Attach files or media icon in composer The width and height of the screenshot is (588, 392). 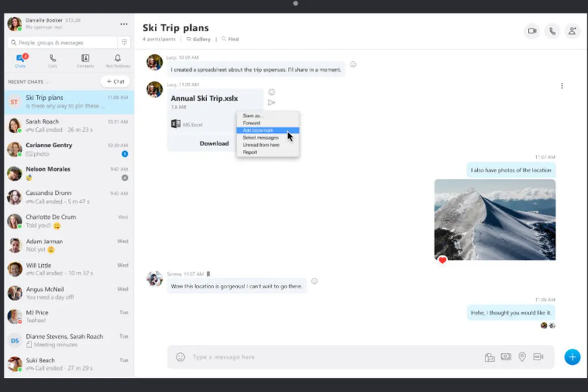coord(490,357)
